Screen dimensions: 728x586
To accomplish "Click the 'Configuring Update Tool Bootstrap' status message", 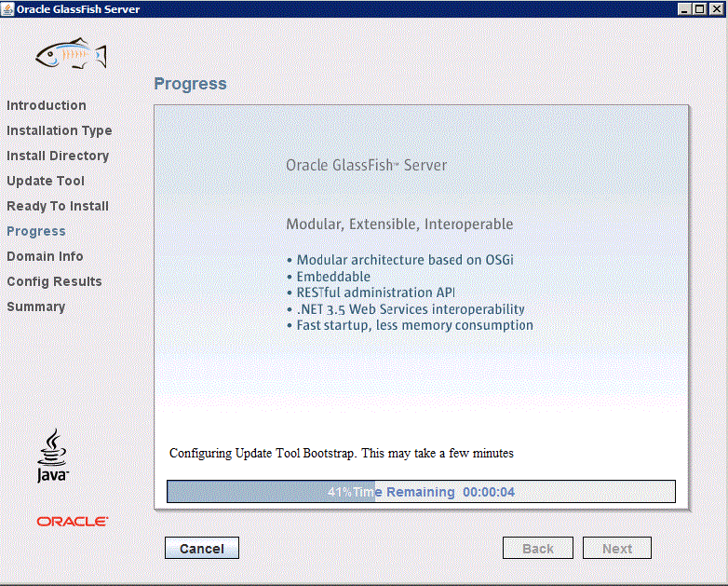I will pos(342,453).
